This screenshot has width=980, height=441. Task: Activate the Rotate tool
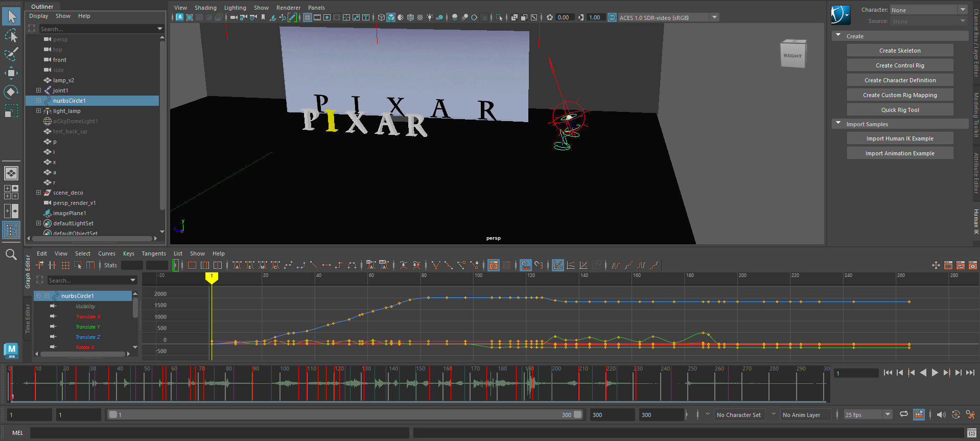click(11, 92)
